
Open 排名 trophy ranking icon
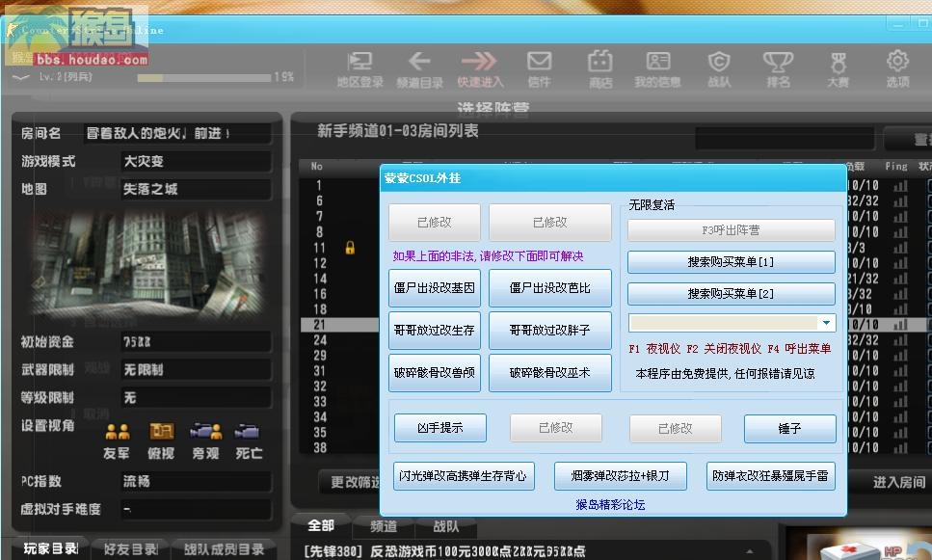(778, 62)
